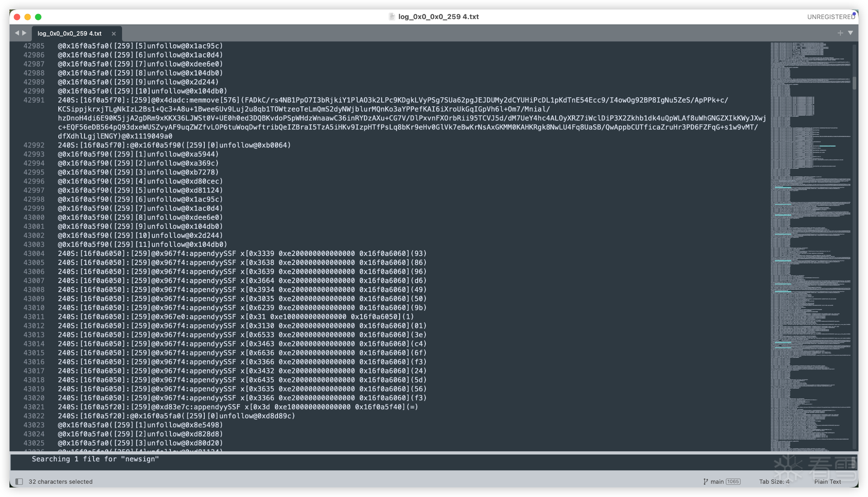
Task: Click the tab history forward arrow
Action: pyautogui.click(x=24, y=33)
